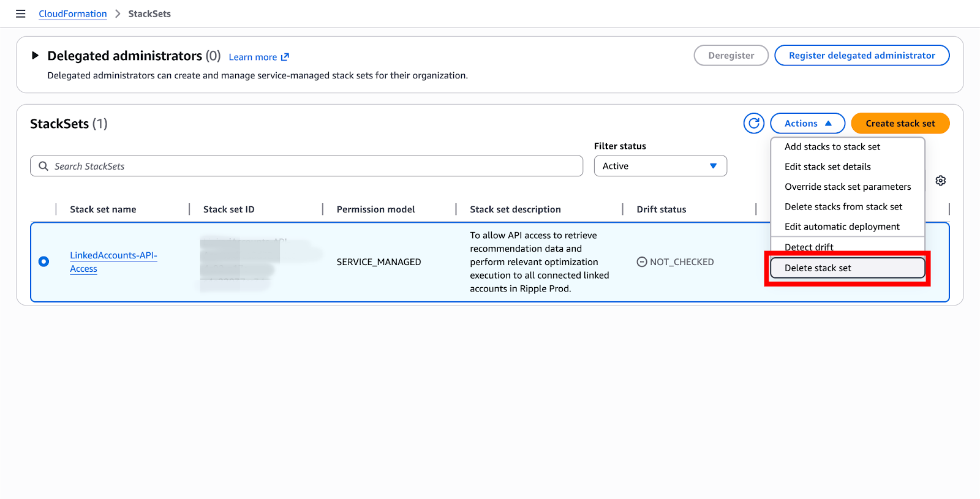Click the Permission model column header
Viewport: 980px width, 499px height.
375,209
